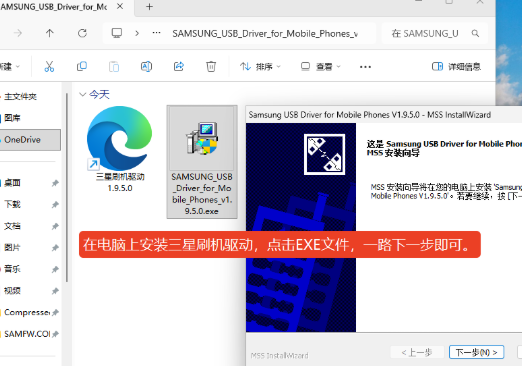The width and height of the screenshot is (522, 366).
Task: Open the 排序 sort dropdown
Action: (260, 67)
